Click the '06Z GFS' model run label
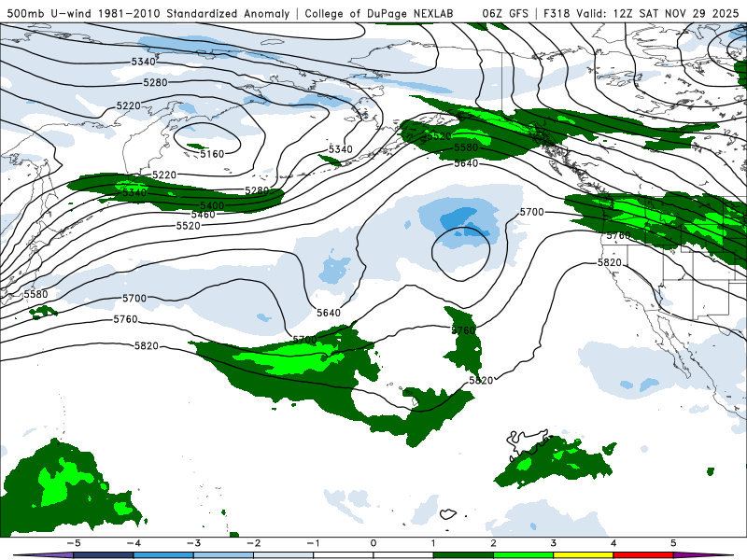This screenshot has height=560, width=747. coord(505,13)
